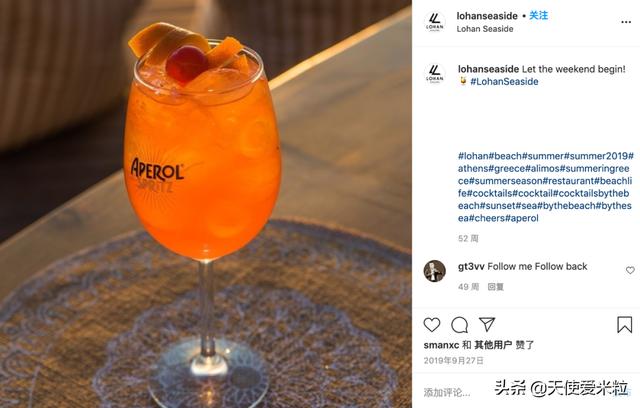Open the gt3vv commenter username

point(471,266)
